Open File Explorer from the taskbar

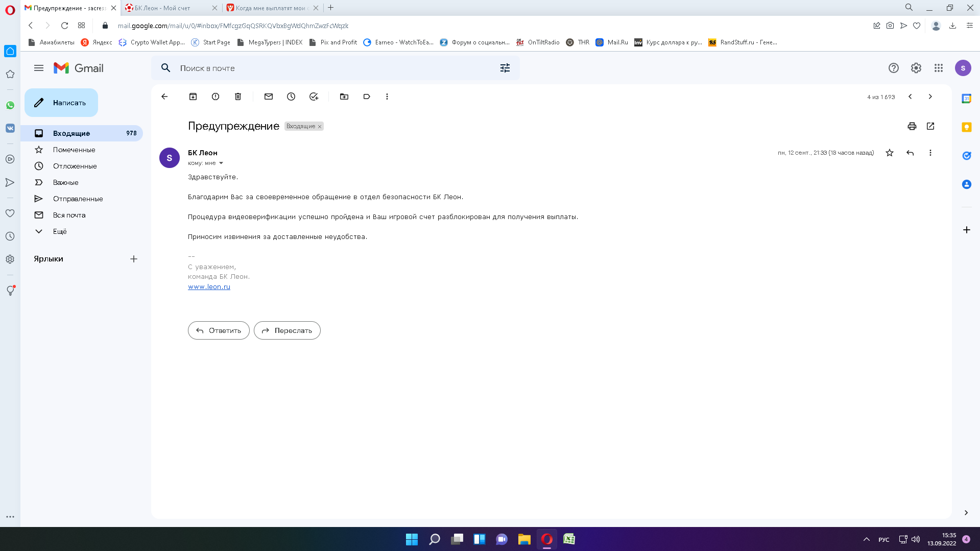(x=524, y=539)
